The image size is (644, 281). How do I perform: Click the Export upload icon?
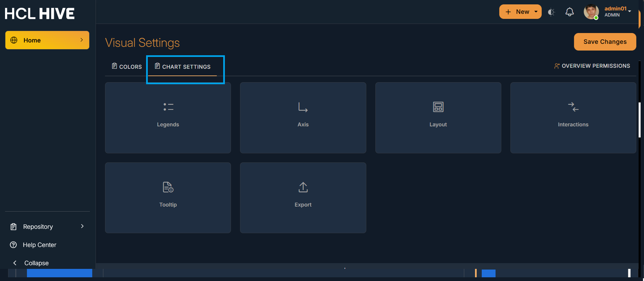pyautogui.click(x=303, y=187)
